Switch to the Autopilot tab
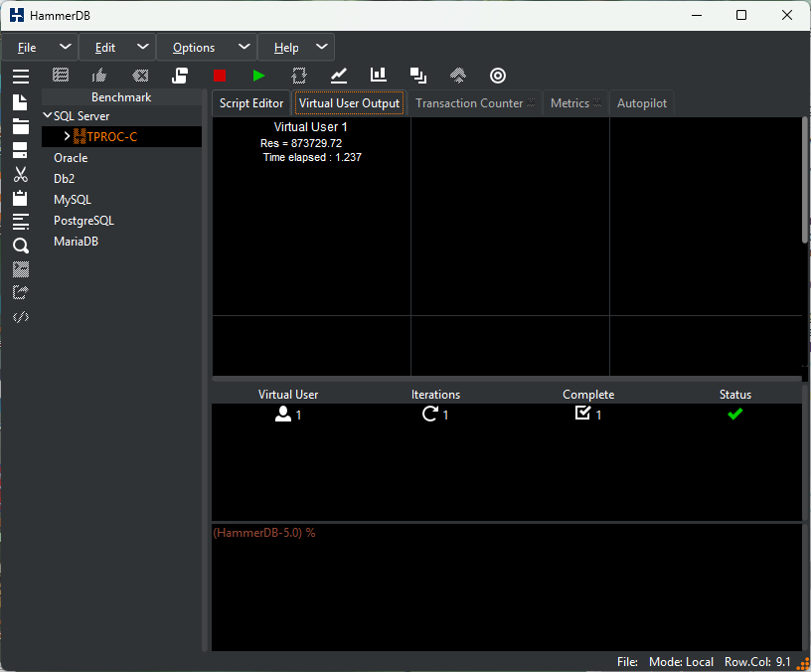This screenshot has height=672, width=811. (642, 103)
